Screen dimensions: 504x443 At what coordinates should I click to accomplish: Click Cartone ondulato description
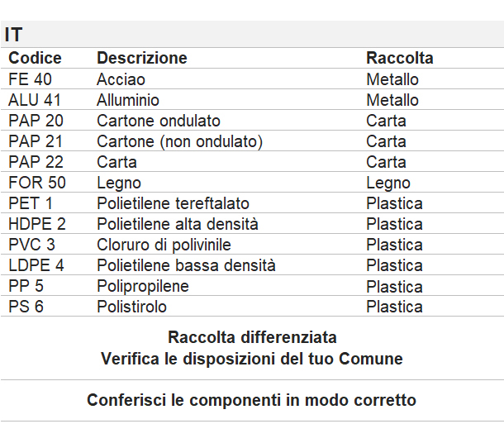[159, 121]
